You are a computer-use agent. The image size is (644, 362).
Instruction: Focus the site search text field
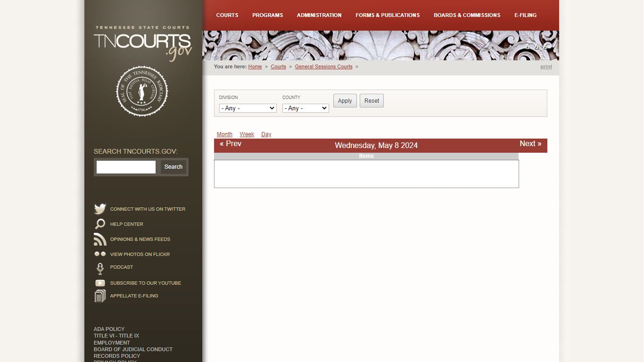tap(126, 167)
